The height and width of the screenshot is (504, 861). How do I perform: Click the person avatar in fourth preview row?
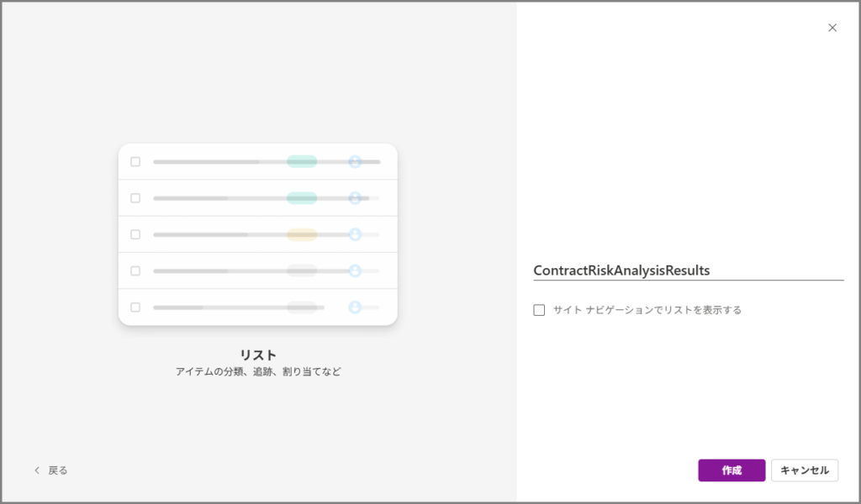click(355, 270)
